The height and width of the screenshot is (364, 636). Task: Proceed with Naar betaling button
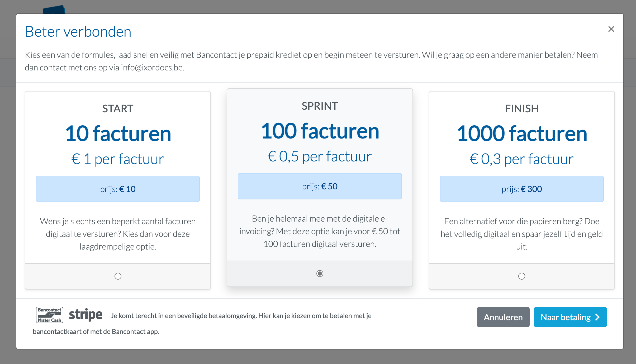(x=570, y=317)
